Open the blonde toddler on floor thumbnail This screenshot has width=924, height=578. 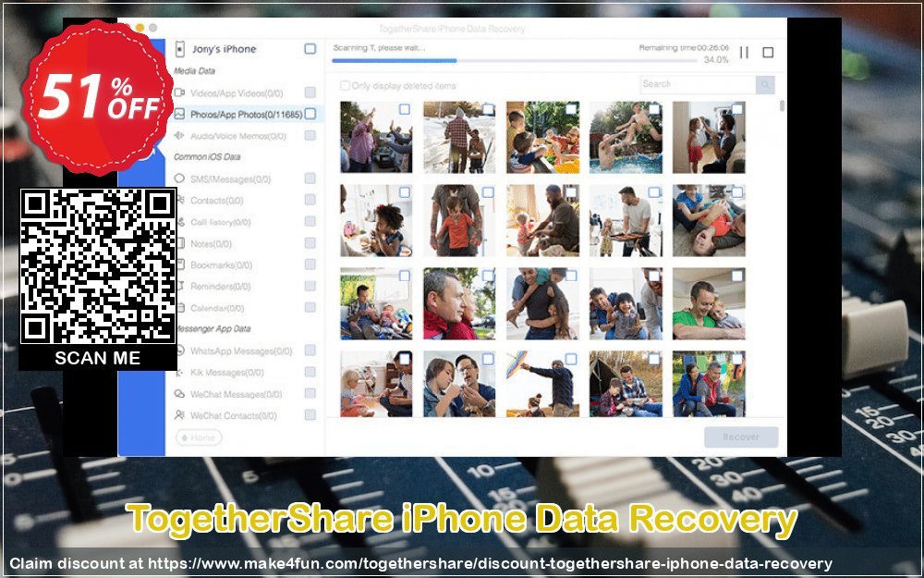[376, 384]
